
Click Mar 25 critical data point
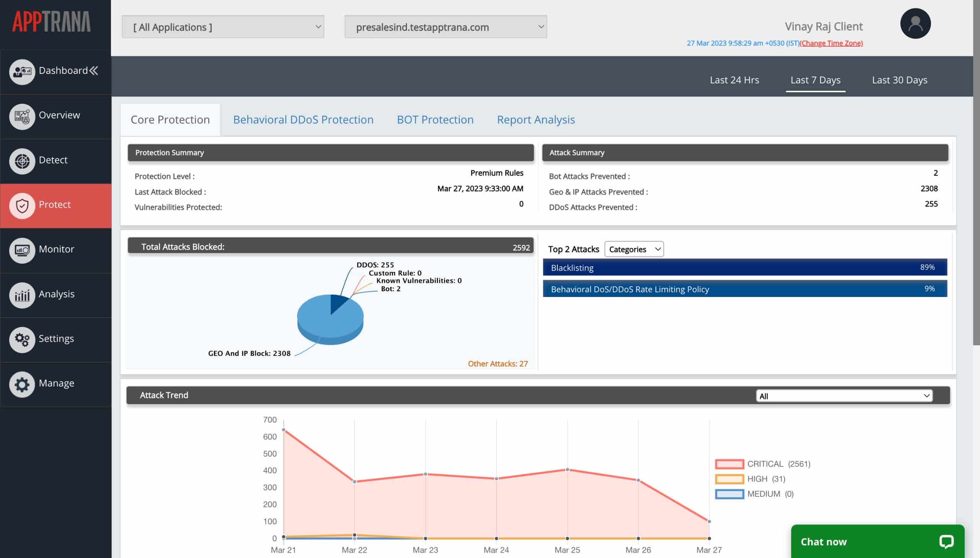[567, 470]
